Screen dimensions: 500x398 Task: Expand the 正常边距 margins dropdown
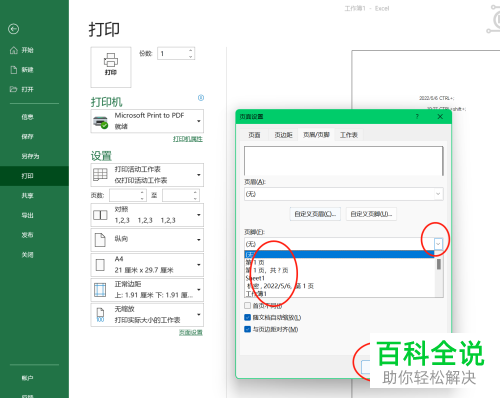point(199,289)
